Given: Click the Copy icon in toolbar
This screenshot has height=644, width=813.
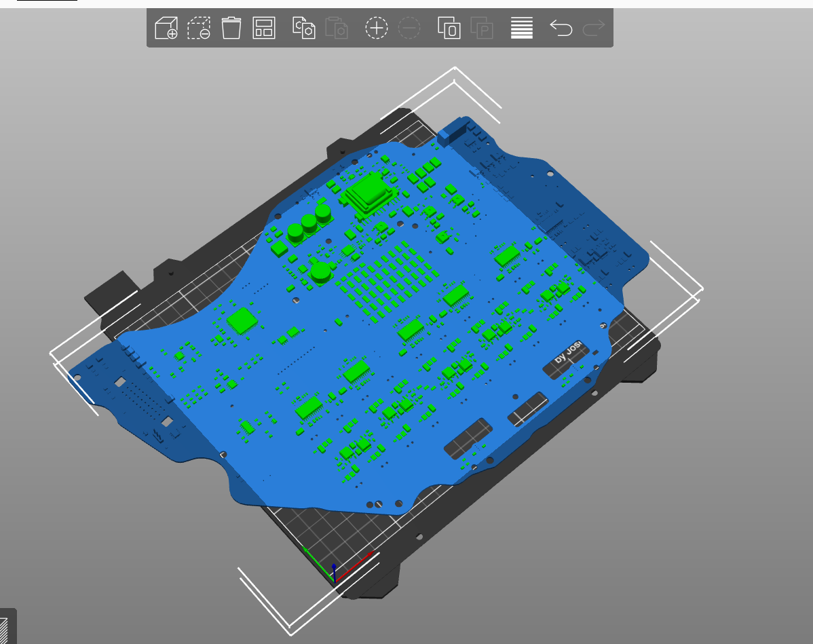Looking at the screenshot, I should pyautogui.click(x=303, y=28).
